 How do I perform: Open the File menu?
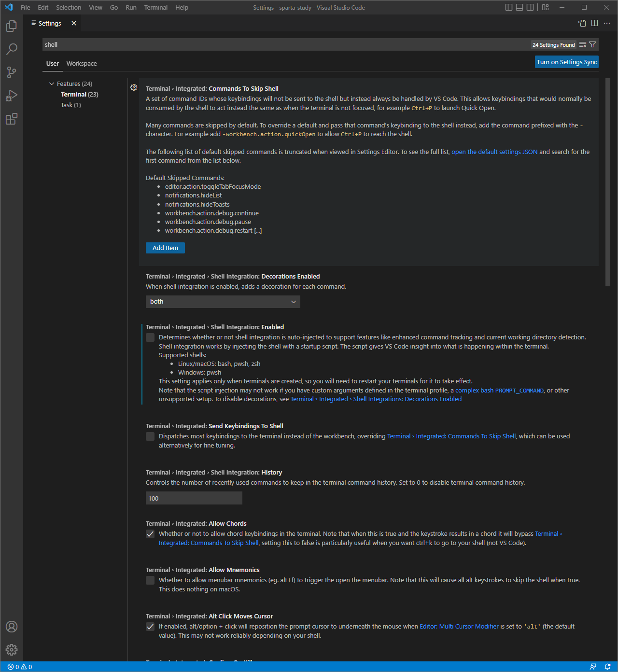(26, 7)
